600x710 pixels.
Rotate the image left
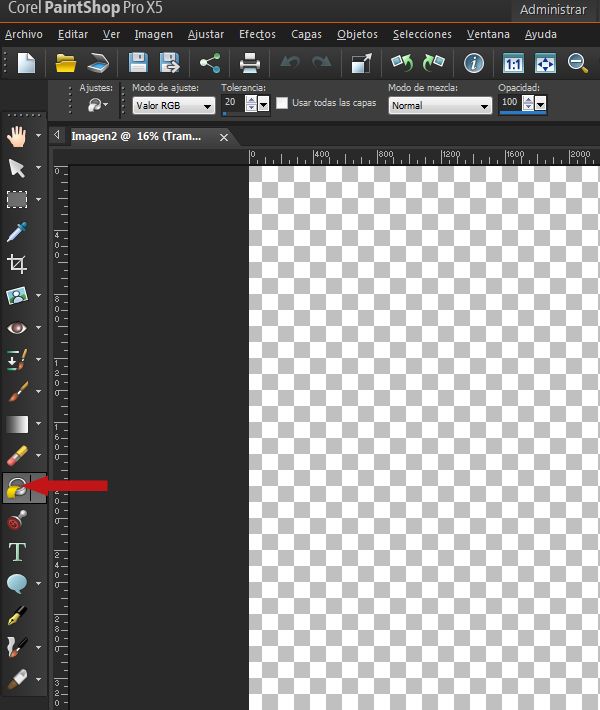point(402,63)
